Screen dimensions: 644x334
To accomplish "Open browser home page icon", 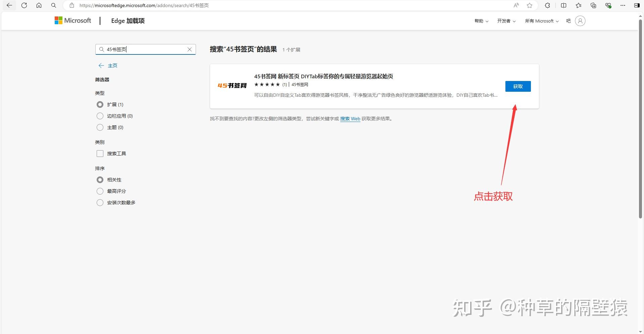I will [x=39, y=5].
